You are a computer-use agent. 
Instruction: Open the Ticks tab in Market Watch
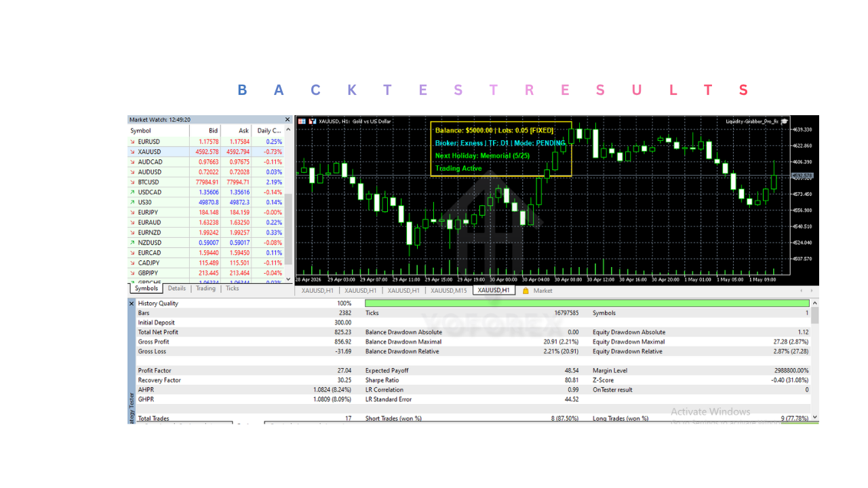[232, 289]
